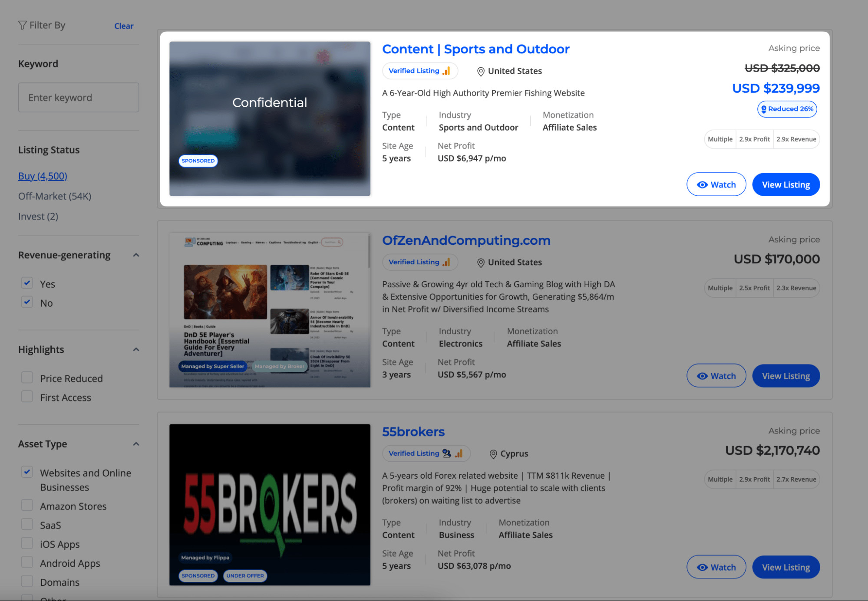Click the 2.5x Profit multiple
This screenshot has height=601, width=868.
[x=754, y=288]
